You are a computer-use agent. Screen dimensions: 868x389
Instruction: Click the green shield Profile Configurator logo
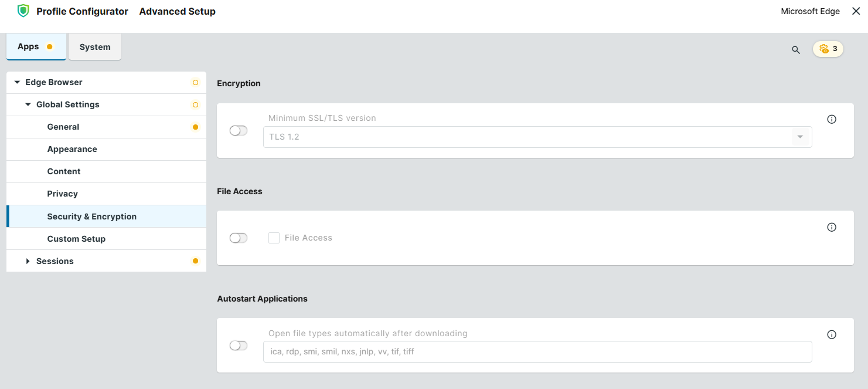pos(23,11)
